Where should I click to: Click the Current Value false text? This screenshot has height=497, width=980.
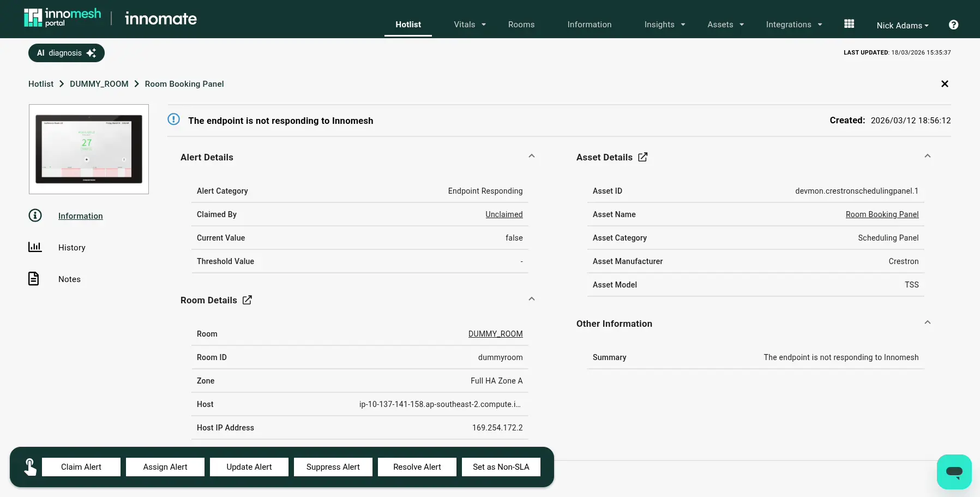(514, 238)
